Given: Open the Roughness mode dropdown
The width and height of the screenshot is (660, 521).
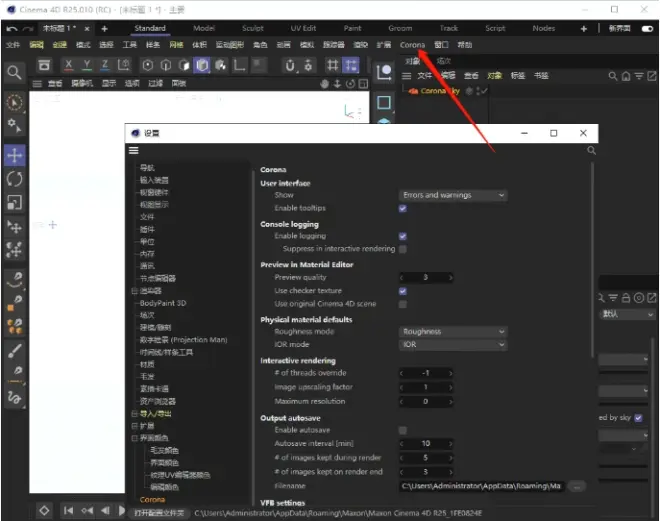Looking at the screenshot, I should pos(453,332).
